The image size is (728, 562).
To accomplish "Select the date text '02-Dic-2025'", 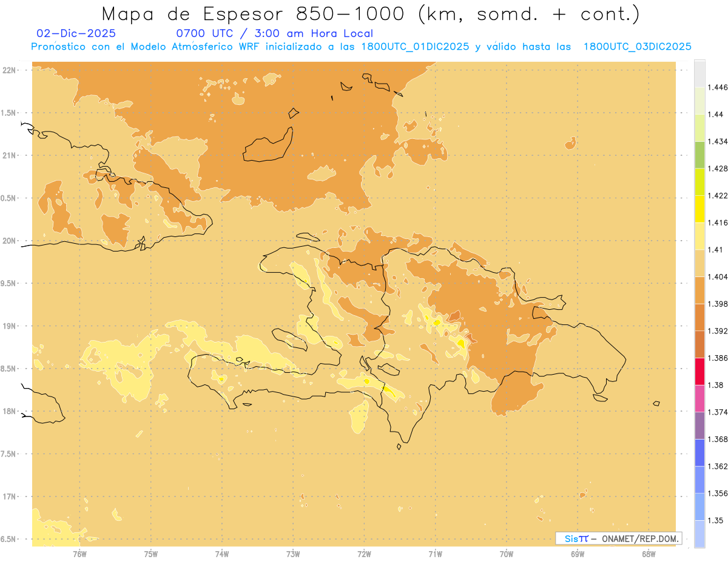I will coord(76,33).
